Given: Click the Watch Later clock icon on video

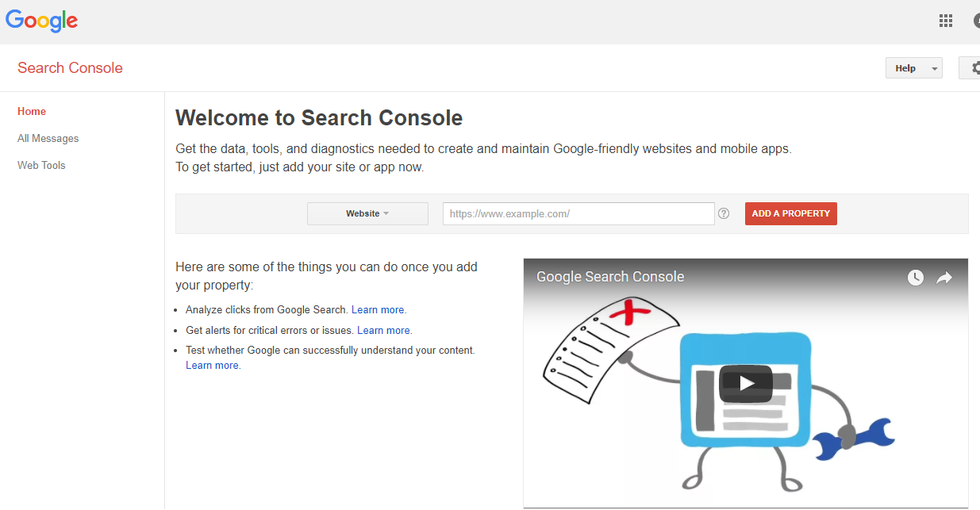Looking at the screenshot, I should point(916,278).
